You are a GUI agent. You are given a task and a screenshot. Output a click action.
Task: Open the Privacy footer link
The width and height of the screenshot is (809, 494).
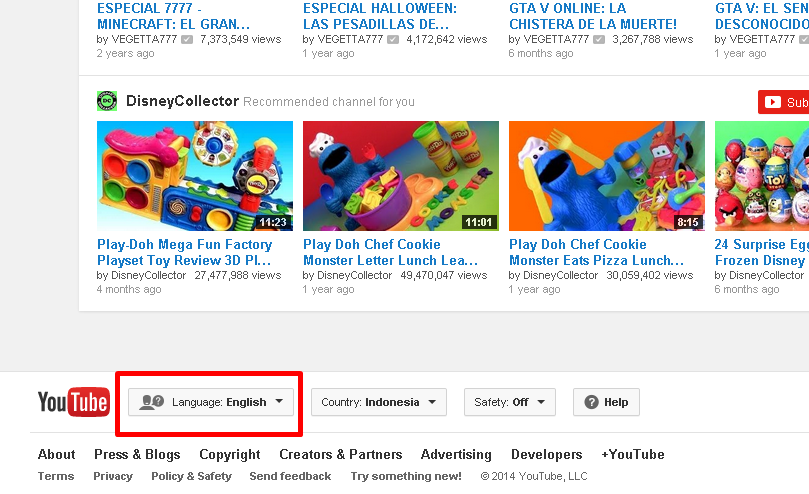tap(113, 476)
